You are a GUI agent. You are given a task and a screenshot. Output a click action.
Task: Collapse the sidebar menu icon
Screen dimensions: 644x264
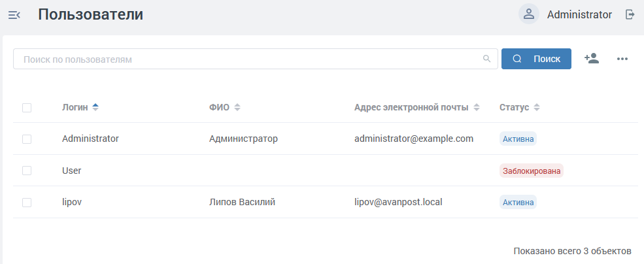pos(14,15)
